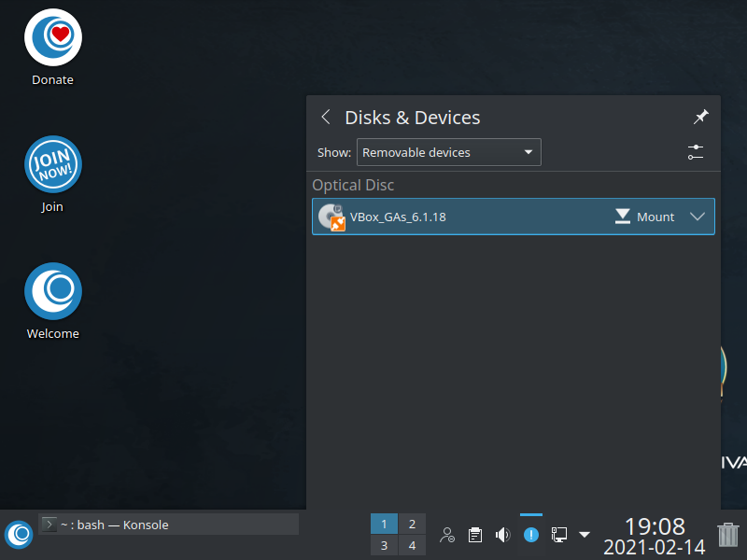This screenshot has height=560, width=747.
Task: Open the digital clock showing 19:08
Action: (655, 536)
